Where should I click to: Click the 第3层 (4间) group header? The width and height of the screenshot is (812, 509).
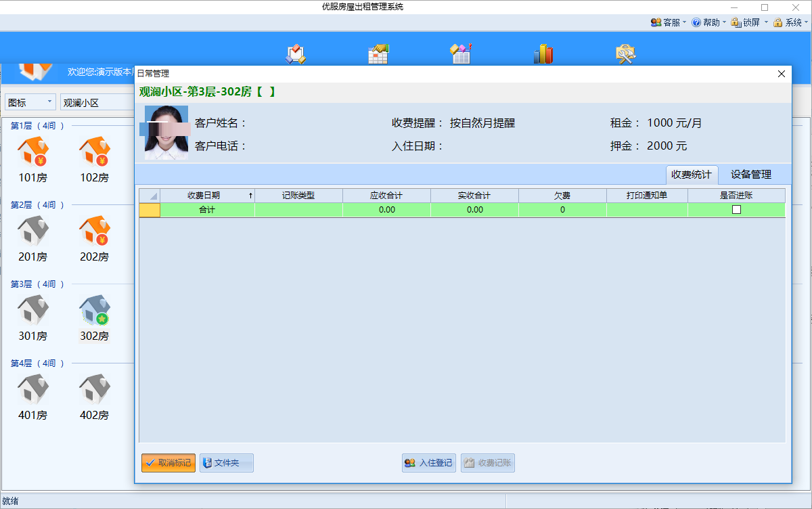coord(37,284)
